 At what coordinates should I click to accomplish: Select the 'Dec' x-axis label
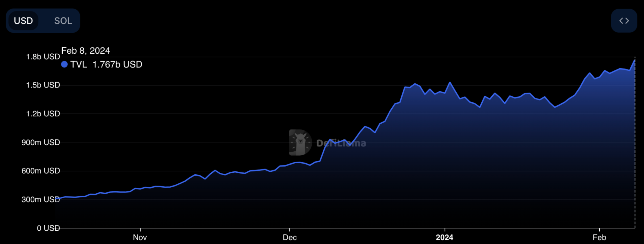click(290, 237)
